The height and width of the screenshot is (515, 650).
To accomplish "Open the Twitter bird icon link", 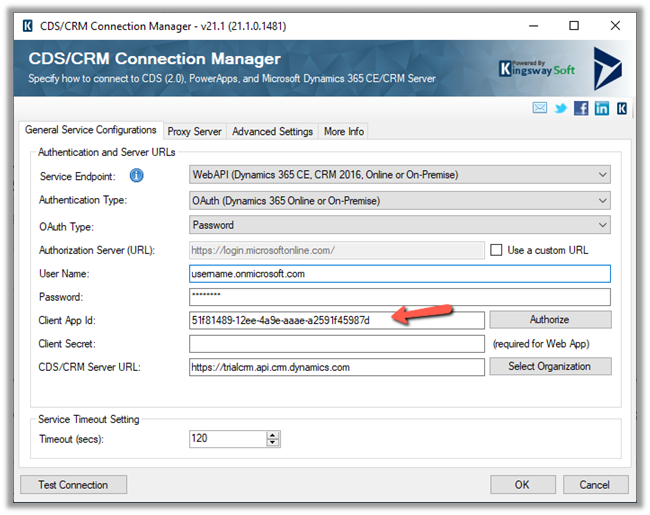I will 561,109.
